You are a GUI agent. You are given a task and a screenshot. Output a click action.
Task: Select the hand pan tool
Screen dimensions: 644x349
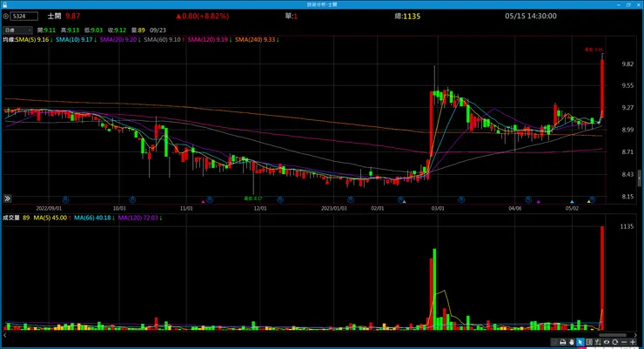tap(571, 342)
